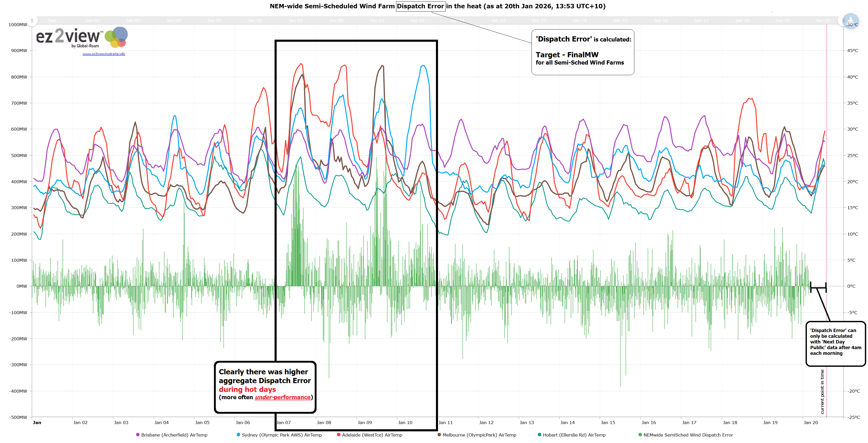Click the '0°C' right axis label
Viewport: 868px width, 443px height.
(x=851, y=286)
